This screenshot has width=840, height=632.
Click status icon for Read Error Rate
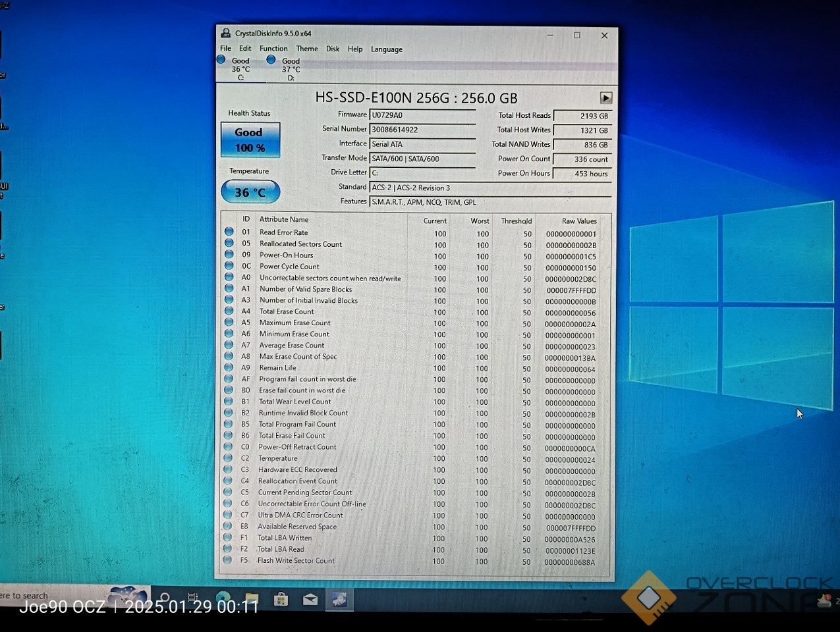tap(229, 232)
